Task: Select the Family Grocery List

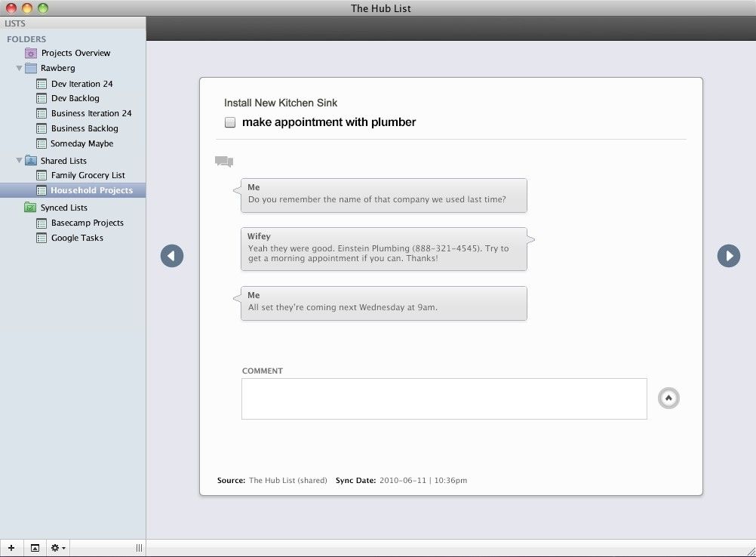Action: [x=85, y=175]
